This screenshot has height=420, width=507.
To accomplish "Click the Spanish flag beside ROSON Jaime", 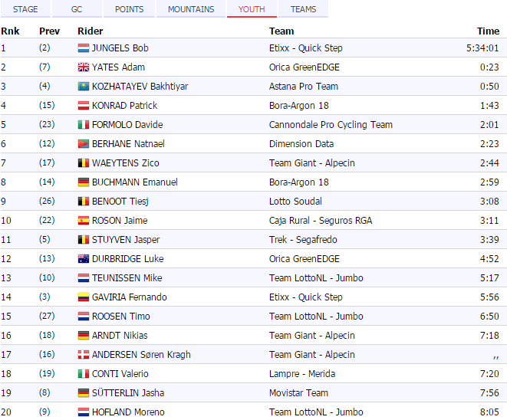I will [84, 221].
